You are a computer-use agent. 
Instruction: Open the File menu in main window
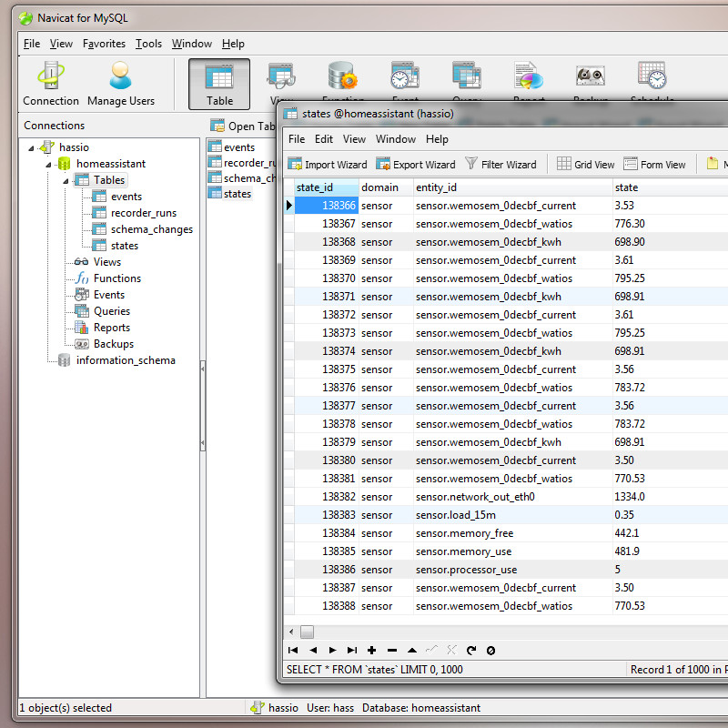click(x=32, y=44)
